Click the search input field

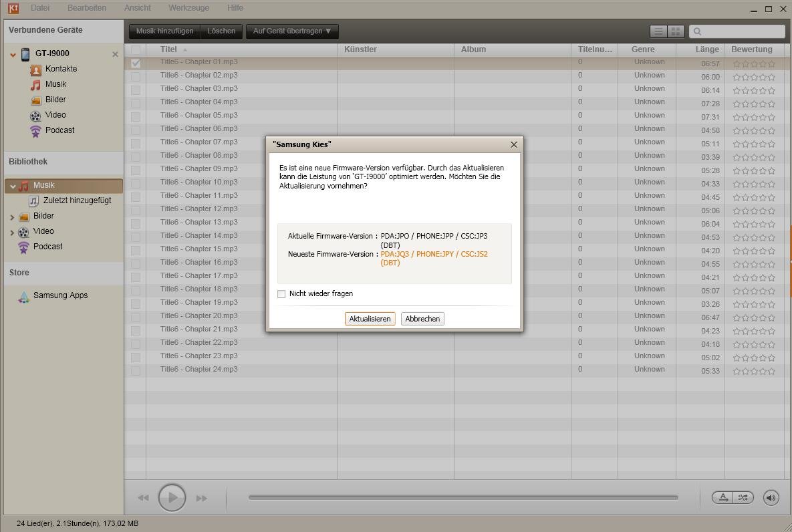click(x=737, y=31)
